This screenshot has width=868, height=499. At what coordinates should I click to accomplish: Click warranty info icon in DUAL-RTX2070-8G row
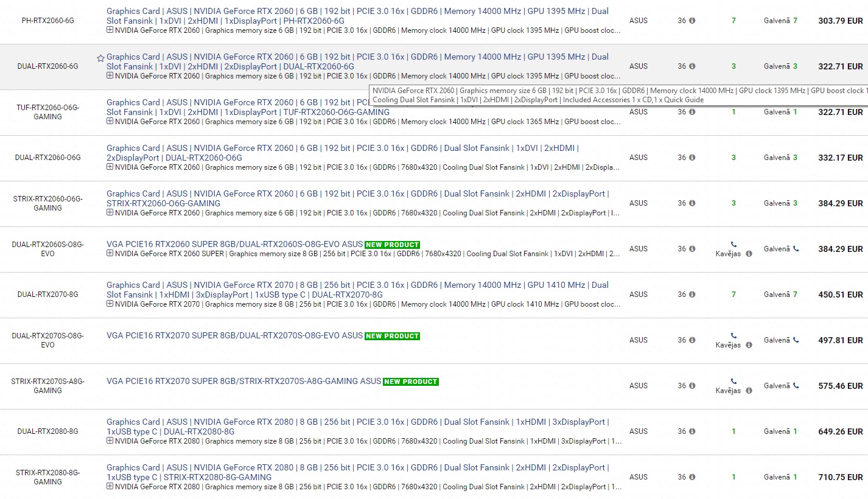(x=692, y=295)
